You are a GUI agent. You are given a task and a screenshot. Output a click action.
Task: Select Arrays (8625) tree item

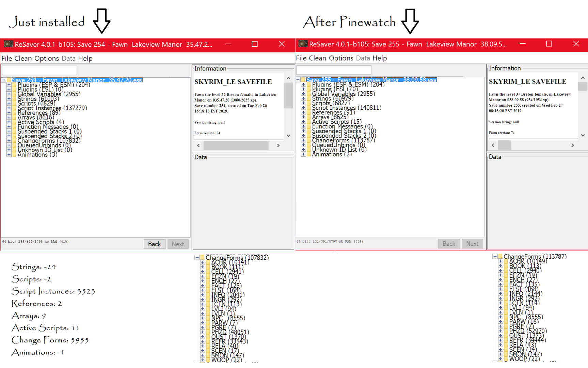[x=330, y=117]
